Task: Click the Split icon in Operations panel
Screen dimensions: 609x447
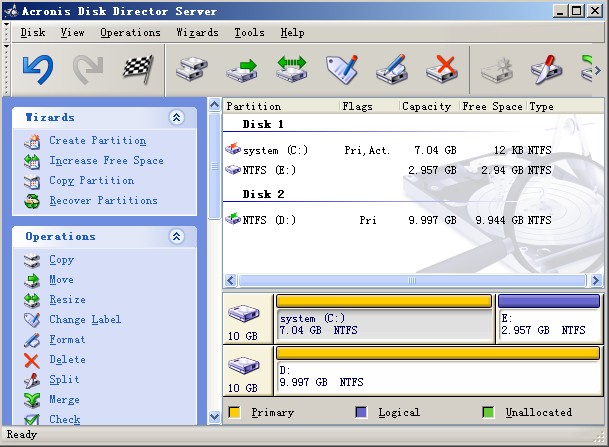Action: click(32, 380)
